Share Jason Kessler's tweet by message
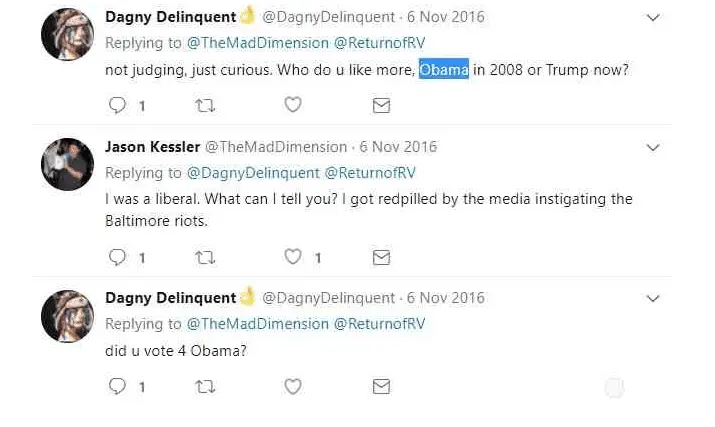The image size is (715, 427). tap(381, 257)
